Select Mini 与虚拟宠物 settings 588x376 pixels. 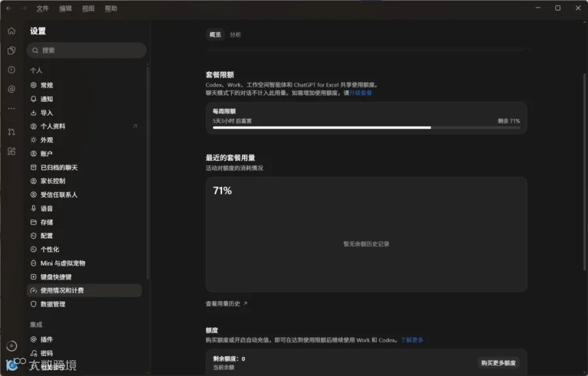click(84, 263)
